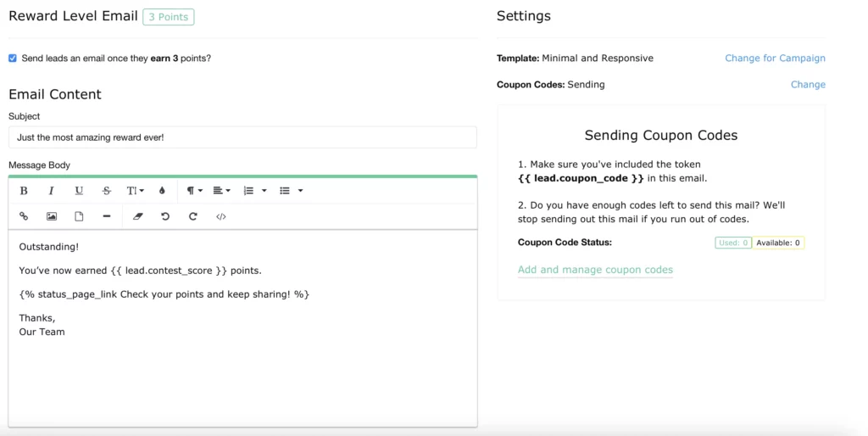Insert an ordered numbered list
This screenshot has width=868, height=436.
[248, 191]
